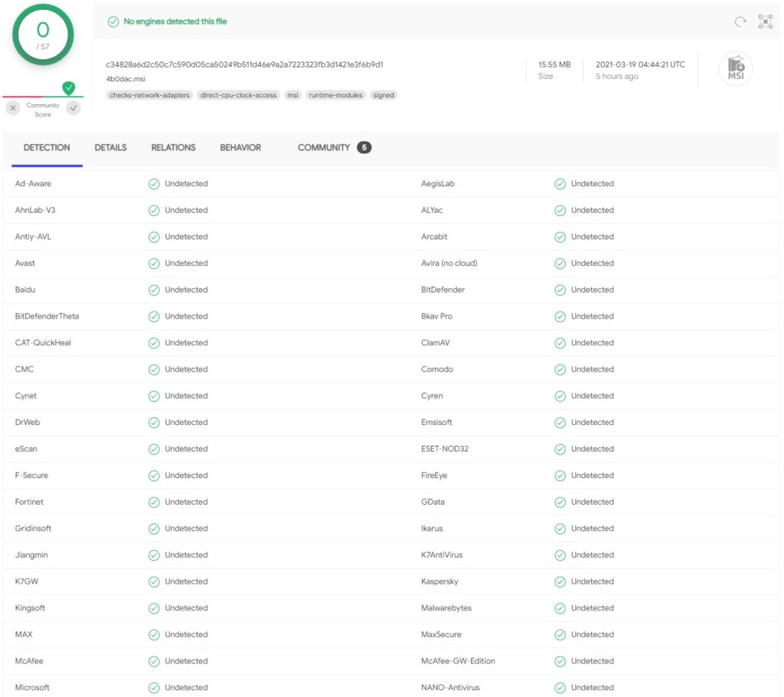Viewport: 784px width, 697px height.
Task: Click the F-Secure engine name
Action: coord(31,476)
